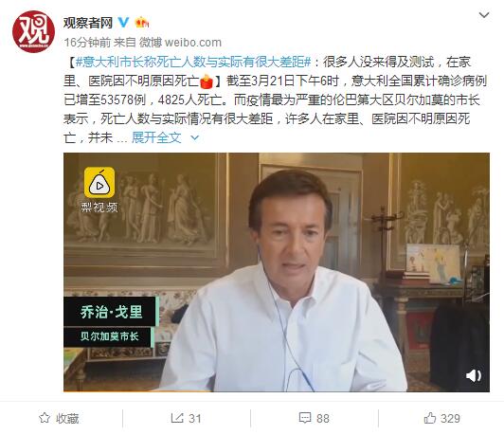Open the hashtag topic 意大利市长称死亡人数与实际有很大差距

tap(193, 62)
